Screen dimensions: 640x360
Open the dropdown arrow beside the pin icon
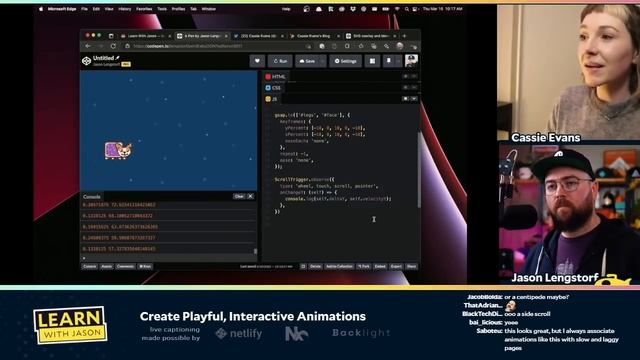398,61
